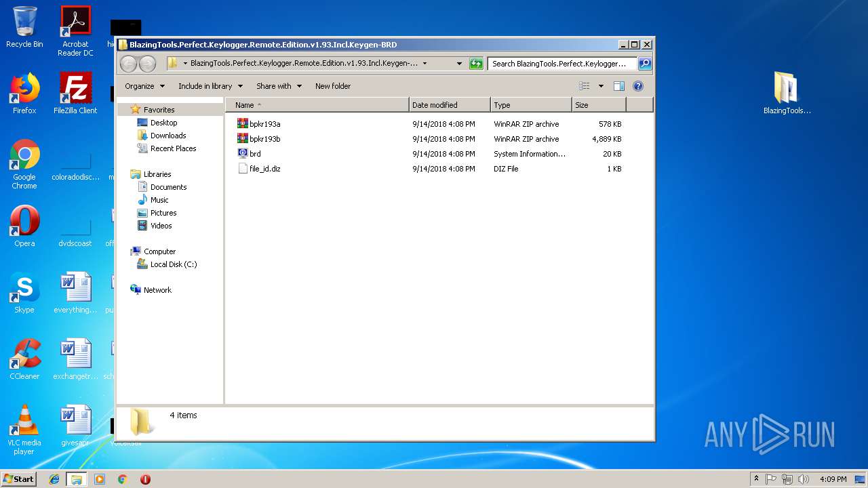Viewport: 868px width, 488px height.
Task: Sort by Date modified column
Action: (x=450, y=105)
